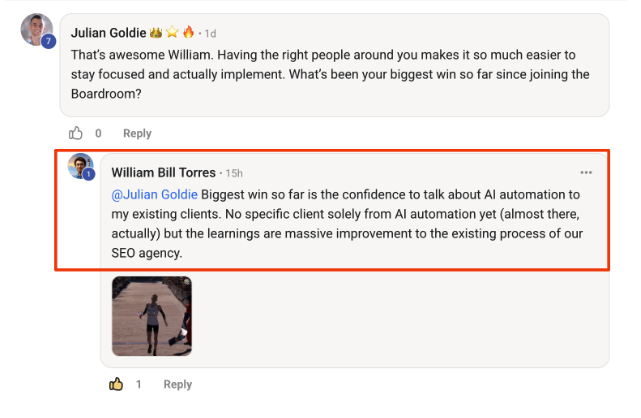Click the fire emoji badge by Julian's name
This screenshot has width=641, height=418.
pyautogui.click(x=187, y=32)
